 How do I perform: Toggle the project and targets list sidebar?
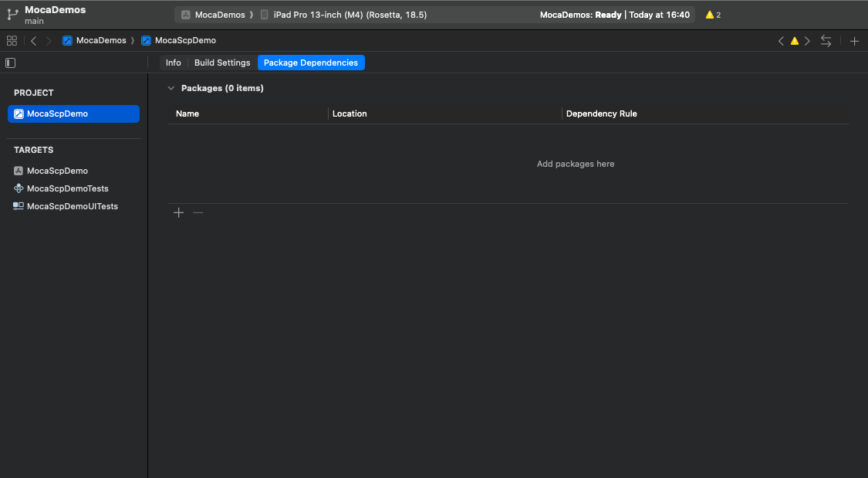tap(11, 63)
